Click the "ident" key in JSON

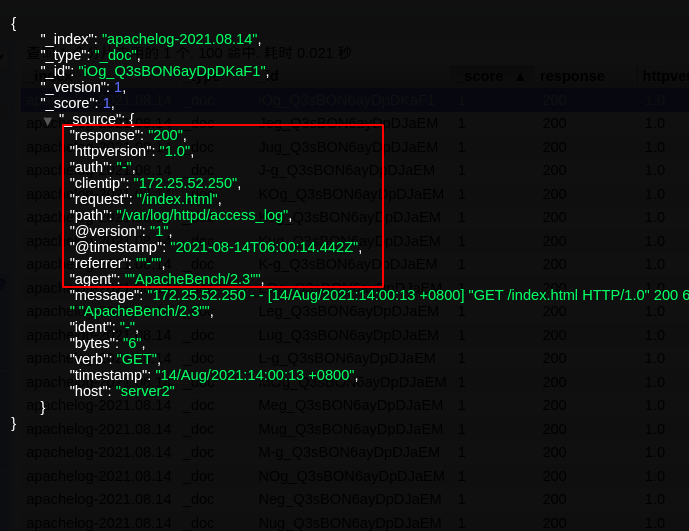click(92, 327)
